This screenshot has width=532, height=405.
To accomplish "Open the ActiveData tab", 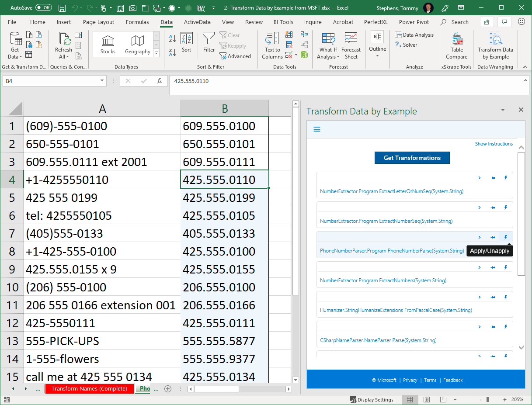I will coord(197,22).
